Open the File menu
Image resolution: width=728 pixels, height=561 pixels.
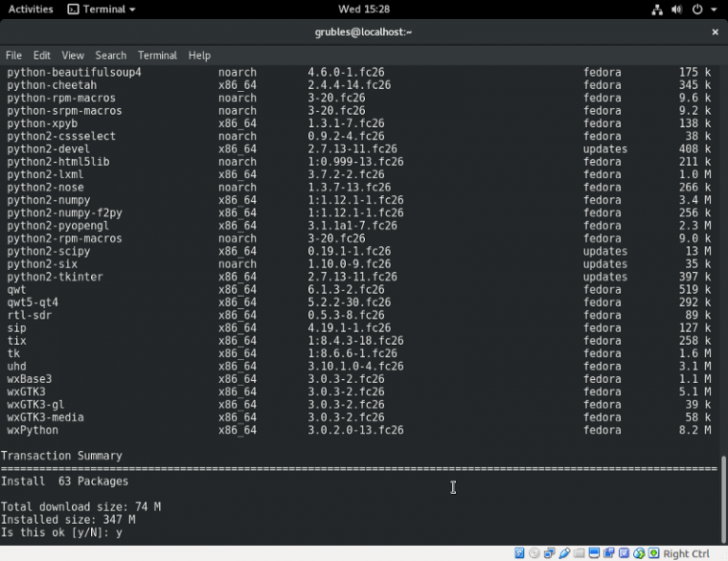[x=13, y=56]
